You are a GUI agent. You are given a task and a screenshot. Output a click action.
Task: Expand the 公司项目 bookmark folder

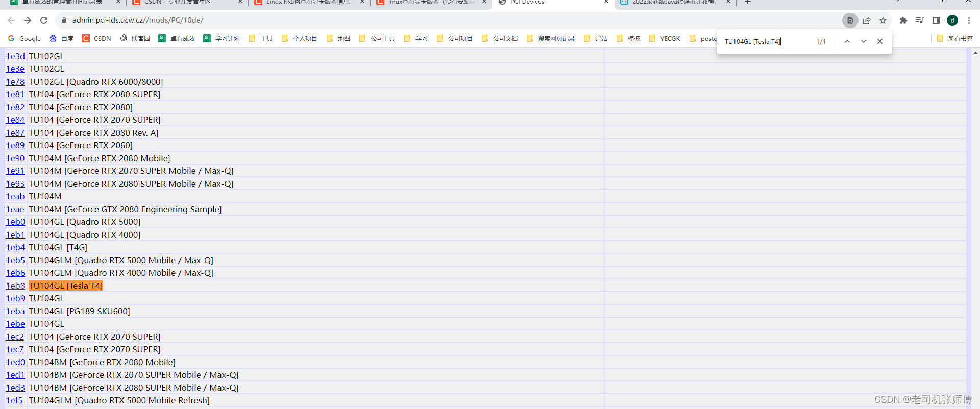click(x=455, y=38)
